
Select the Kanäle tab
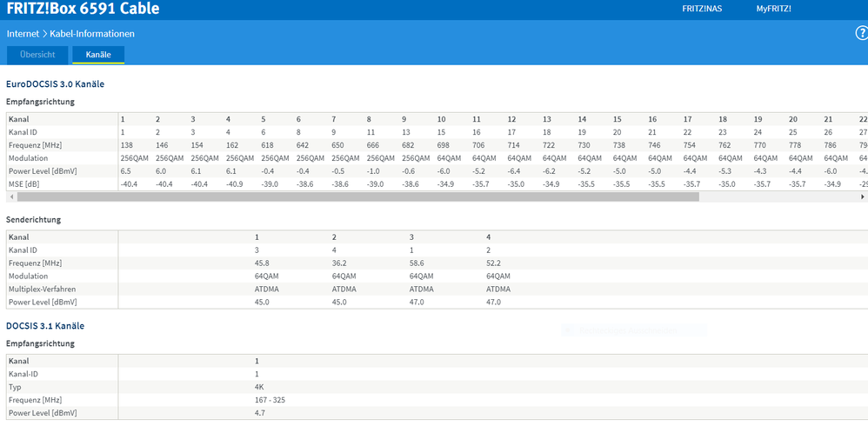[98, 55]
